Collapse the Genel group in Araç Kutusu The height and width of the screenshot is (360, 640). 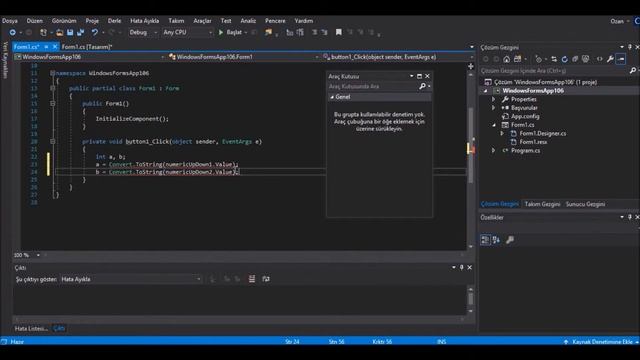pyautogui.click(x=332, y=97)
